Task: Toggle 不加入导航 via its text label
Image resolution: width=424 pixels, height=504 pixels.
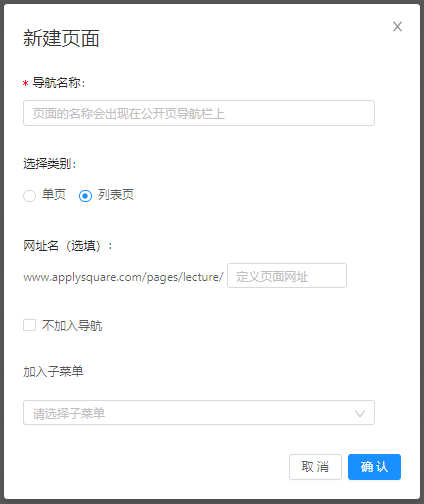Action: click(72, 325)
